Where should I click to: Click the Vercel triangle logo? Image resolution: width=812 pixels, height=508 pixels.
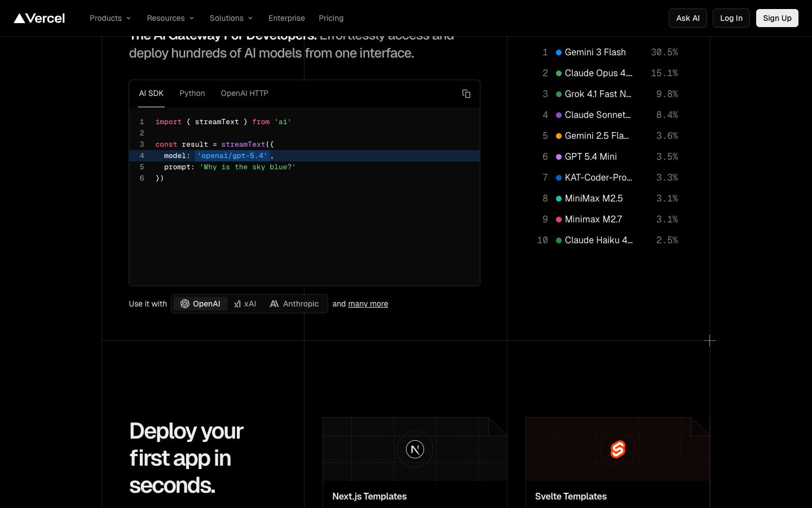pos(20,18)
